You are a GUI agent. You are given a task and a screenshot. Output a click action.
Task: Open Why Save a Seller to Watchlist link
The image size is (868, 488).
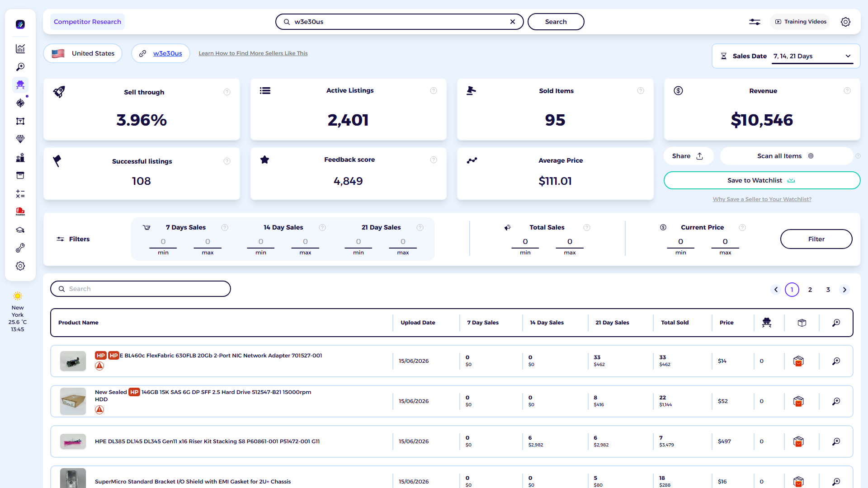(x=762, y=199)
